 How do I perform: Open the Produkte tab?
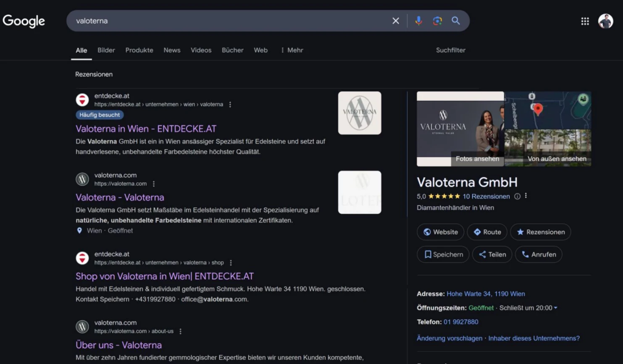click(139, 50)
